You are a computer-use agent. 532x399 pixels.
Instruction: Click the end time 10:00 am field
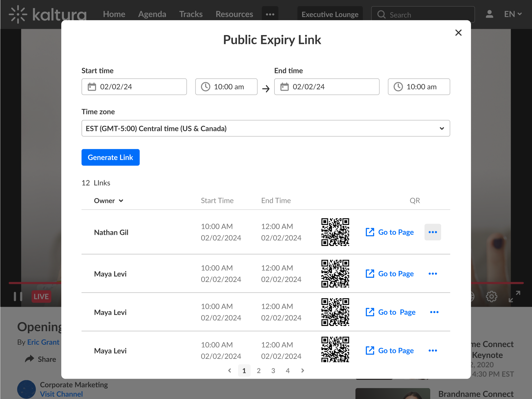tap(419, 87)
